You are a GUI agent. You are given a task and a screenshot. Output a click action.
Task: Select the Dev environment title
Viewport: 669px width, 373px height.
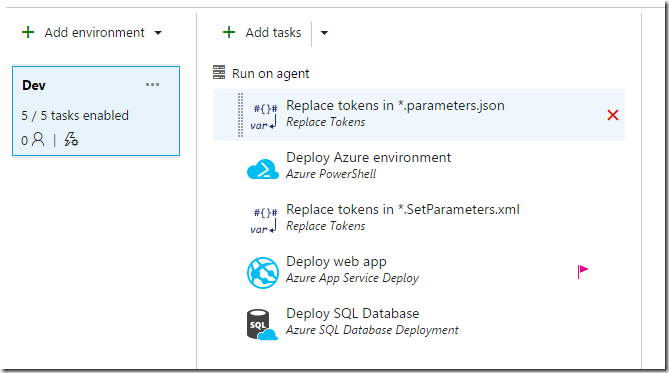(34, 85)
